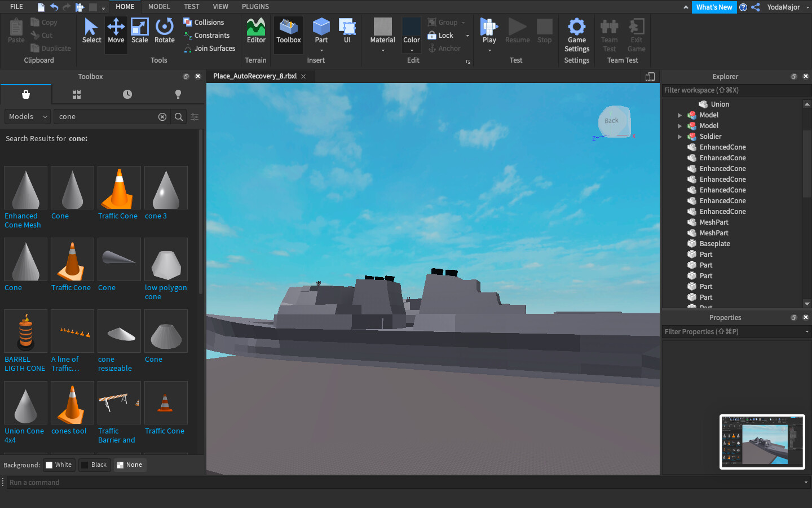812x508 pixels.
Task: Run the cone search magnifier
Action: click(x=179, y=117)
